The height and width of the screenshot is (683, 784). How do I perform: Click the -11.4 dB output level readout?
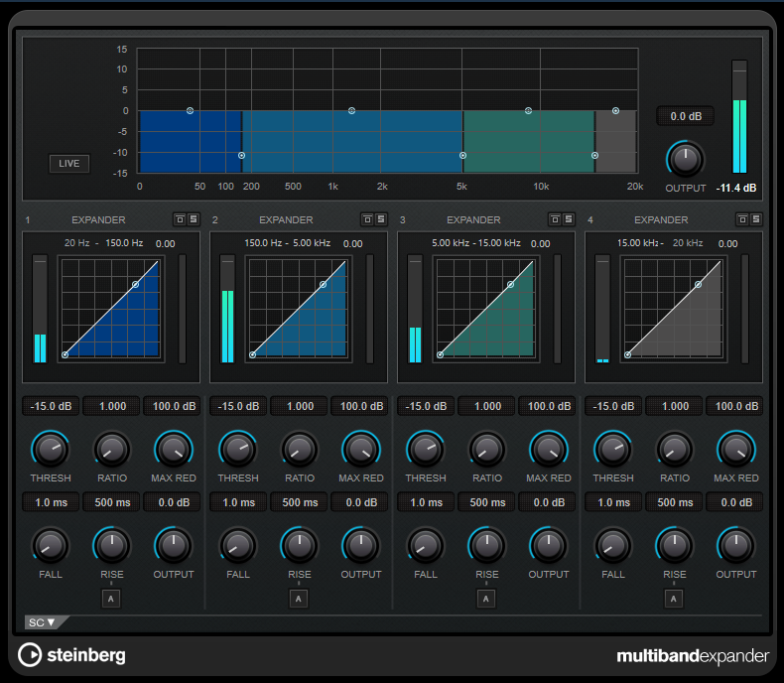point(736,188)
